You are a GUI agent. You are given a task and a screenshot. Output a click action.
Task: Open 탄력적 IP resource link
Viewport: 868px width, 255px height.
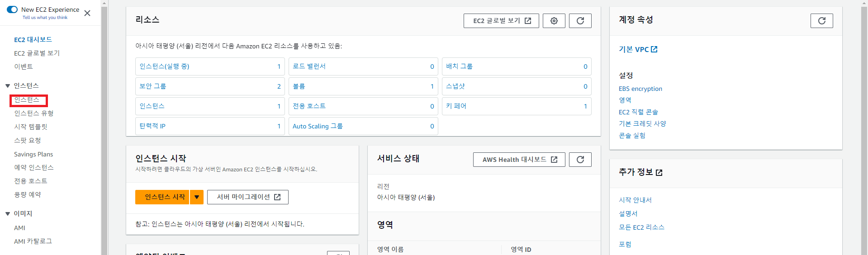[x=152, y=126]
